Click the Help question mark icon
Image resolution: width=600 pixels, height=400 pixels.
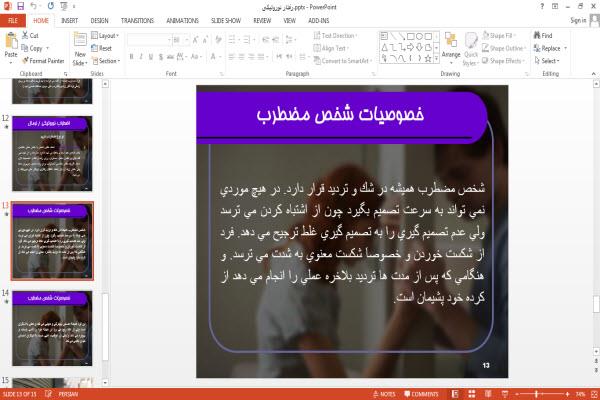542,6
